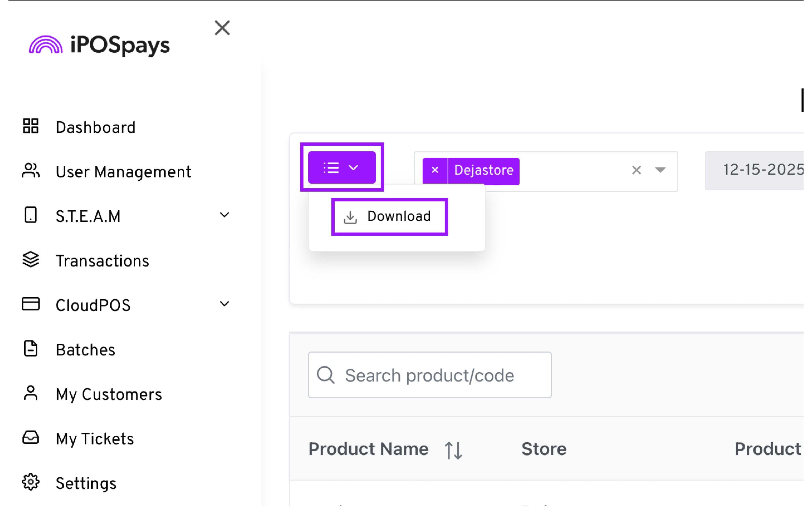Image resolution: width=812 pixels, height=507 pixels.
Task: Select Download from the dropdown menu
Action: click(389, 217)
